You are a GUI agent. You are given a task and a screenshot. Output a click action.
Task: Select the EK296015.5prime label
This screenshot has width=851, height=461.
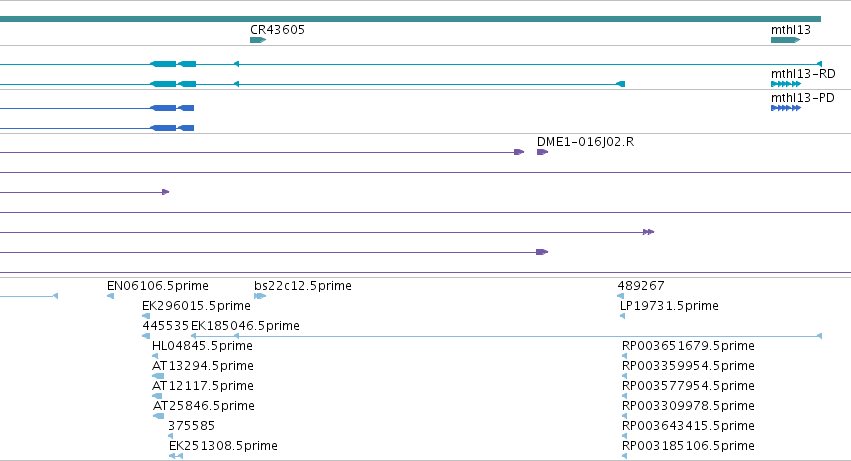click(x=196, y=306)
